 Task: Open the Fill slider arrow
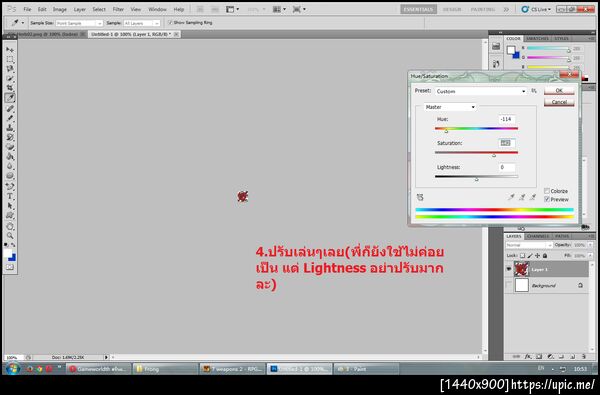[x=590, y=256]
